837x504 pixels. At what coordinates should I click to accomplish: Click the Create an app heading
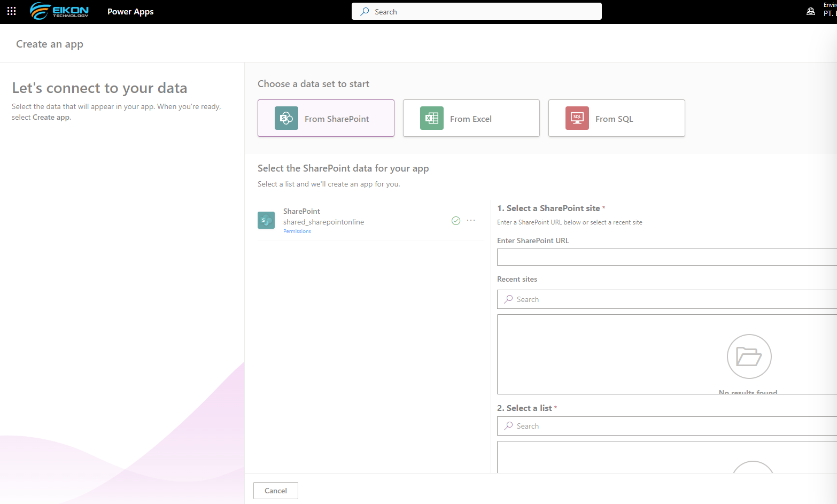click(50, 44)
